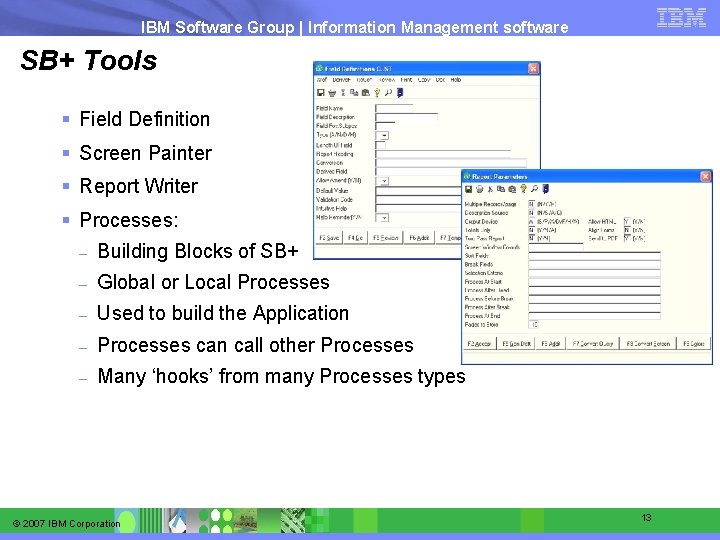The image size is (720, 540).
Task: Click lightbulb help icon in Field Definitions toolbar
Action: pos(377,93)
